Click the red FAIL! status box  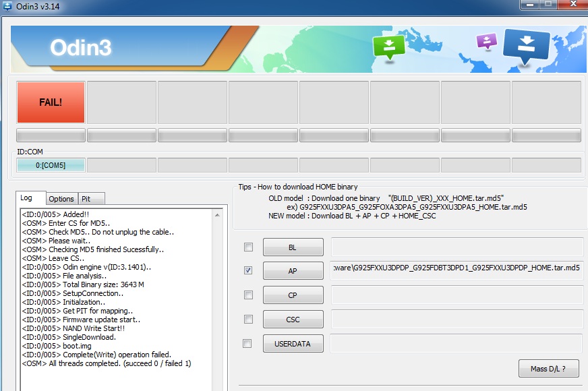[x=51, y=102]
